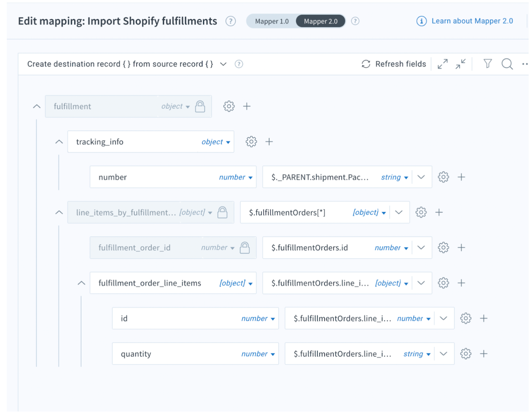The width and height of the screenshot is (532, 419).
Task: Open string type dropdown on quantity source
Action: point(417,354)
